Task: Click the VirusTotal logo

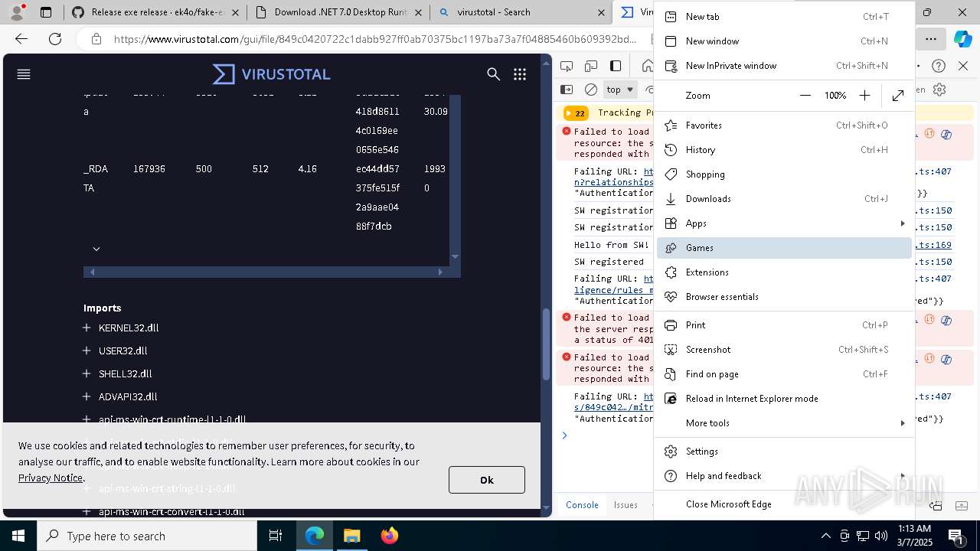Action: [x=272, y=74]
